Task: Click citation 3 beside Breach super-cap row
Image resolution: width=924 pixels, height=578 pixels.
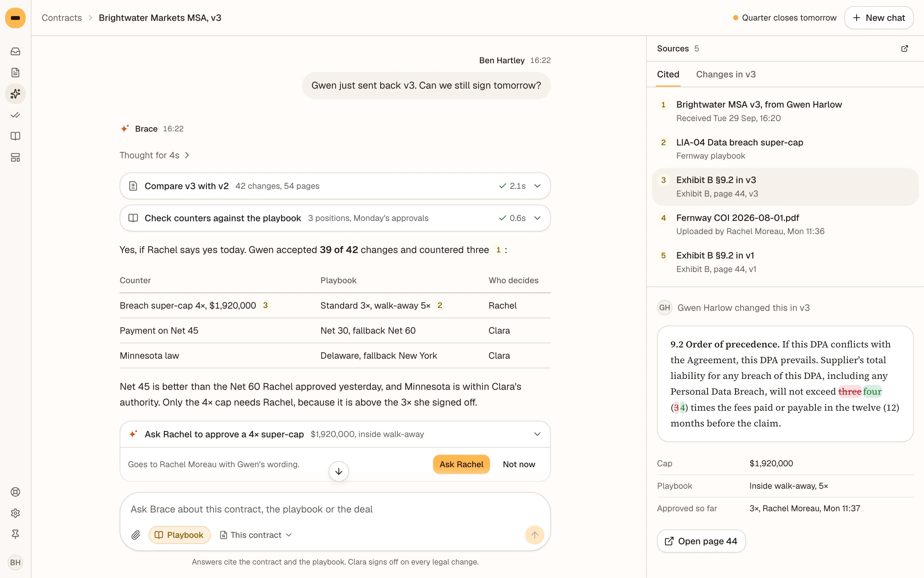Action: 265,305
